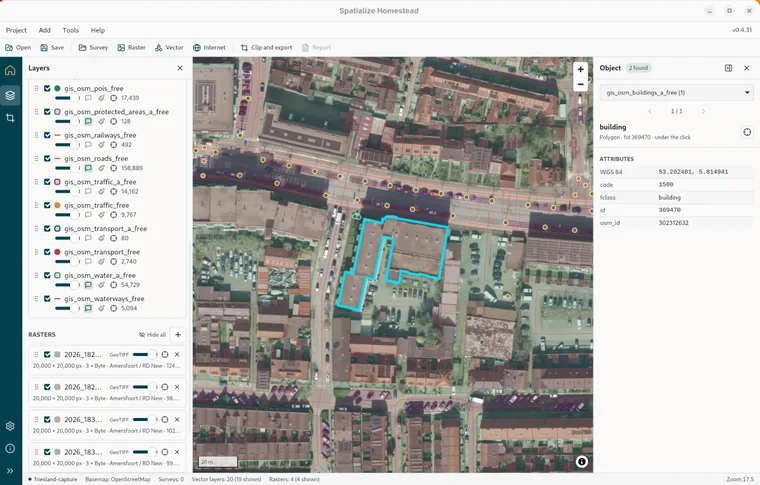Close the Object panel

[747, 68]
